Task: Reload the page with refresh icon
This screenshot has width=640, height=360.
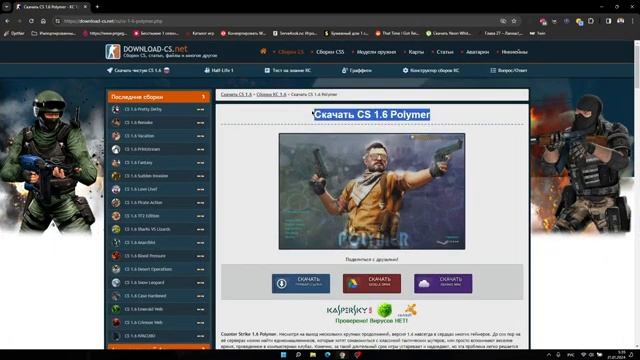Action: [x=31, y=21]
